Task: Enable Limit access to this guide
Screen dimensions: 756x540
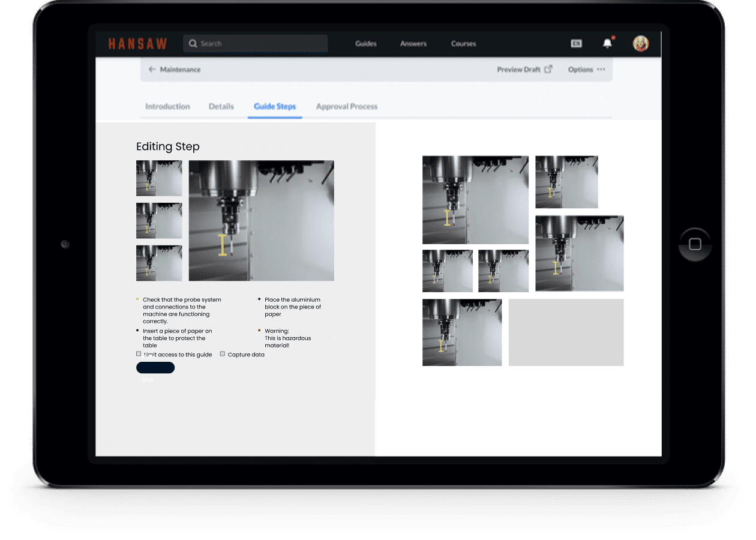Action: [x=139, y=354]
